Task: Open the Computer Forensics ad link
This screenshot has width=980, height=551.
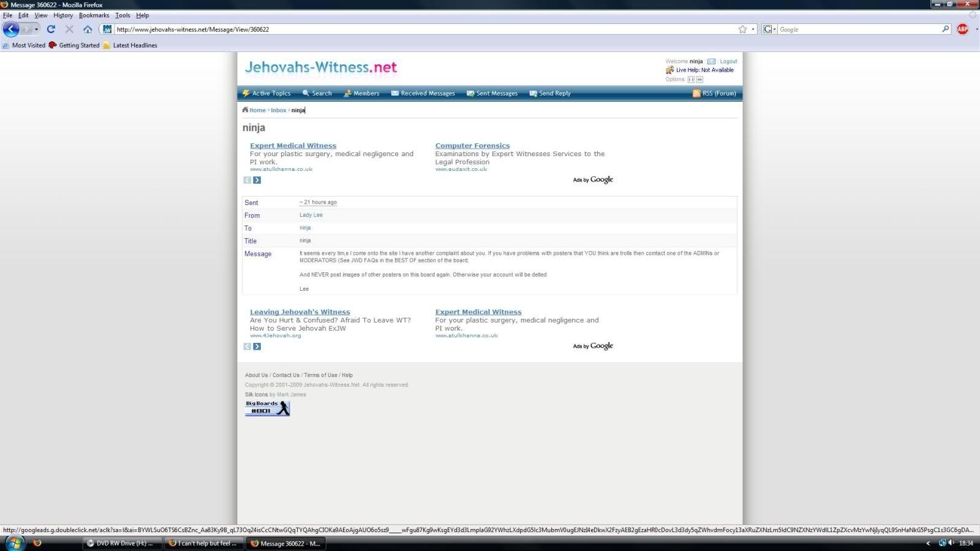Action: [x=472, y=146]
